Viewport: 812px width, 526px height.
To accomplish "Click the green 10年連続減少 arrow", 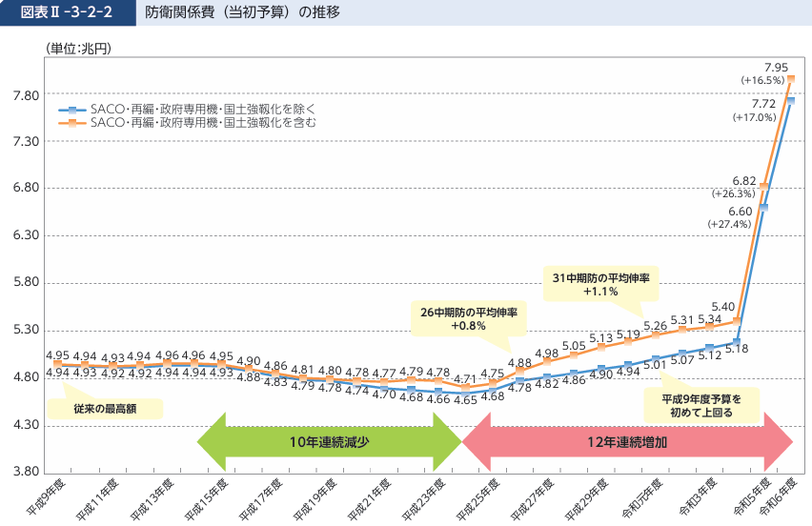I will click(x=329, y=442).
